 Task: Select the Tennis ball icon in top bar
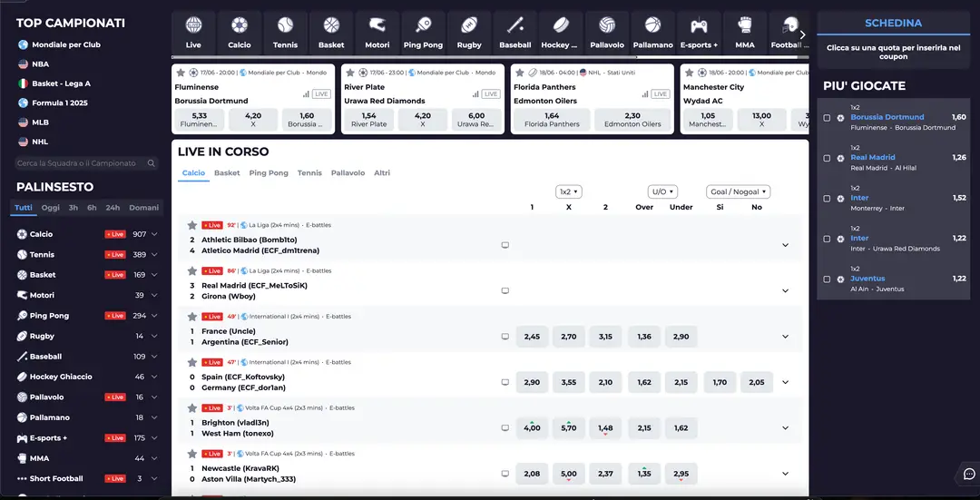click(x=285, y=25)
